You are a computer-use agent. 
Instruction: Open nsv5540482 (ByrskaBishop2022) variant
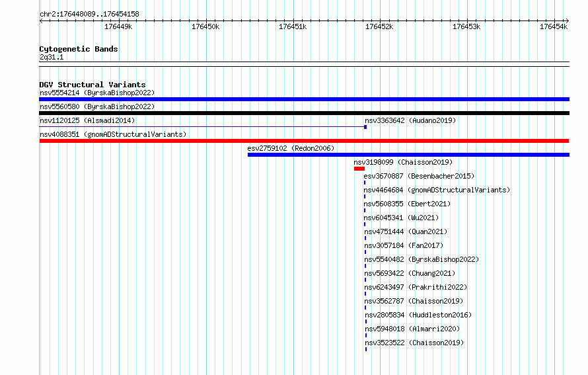point(422,259)
